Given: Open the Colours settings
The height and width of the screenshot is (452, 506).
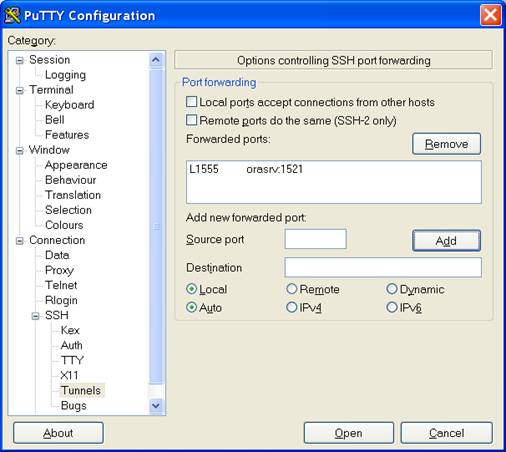Looking at the screenshot, I should pos(64,225).
